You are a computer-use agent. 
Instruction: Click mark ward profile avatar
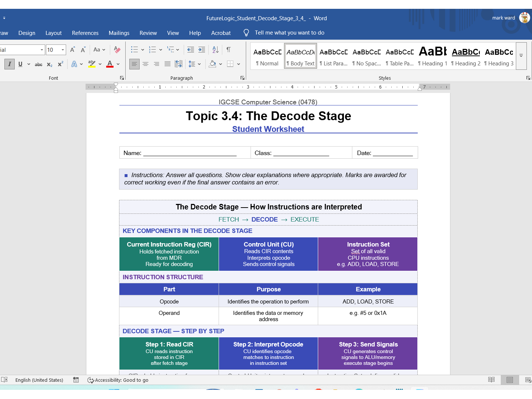pos(525,18)
